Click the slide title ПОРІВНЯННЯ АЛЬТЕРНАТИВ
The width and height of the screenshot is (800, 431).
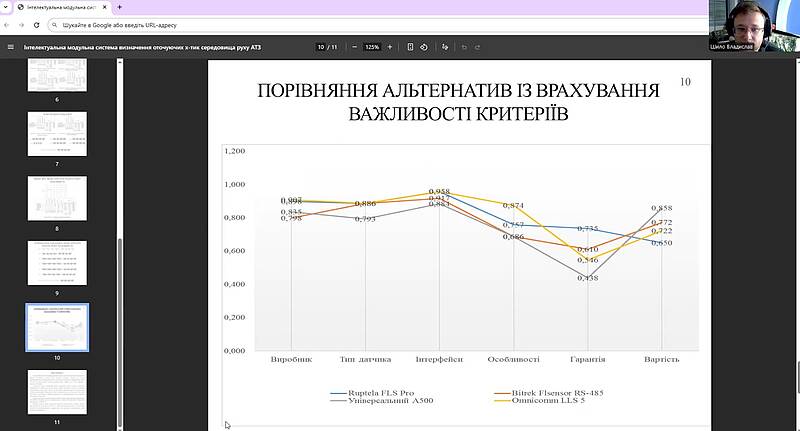[x=459, y=102]
